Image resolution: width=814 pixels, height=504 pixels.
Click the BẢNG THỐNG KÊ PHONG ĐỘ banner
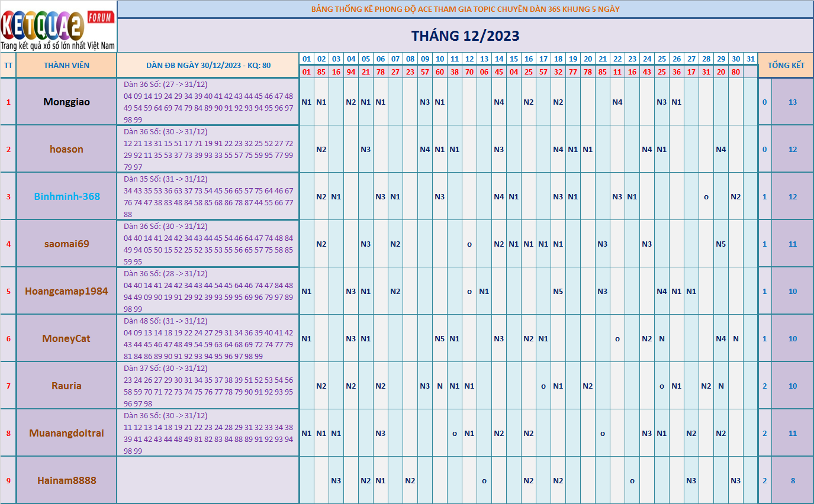click(x=465, y=9)
